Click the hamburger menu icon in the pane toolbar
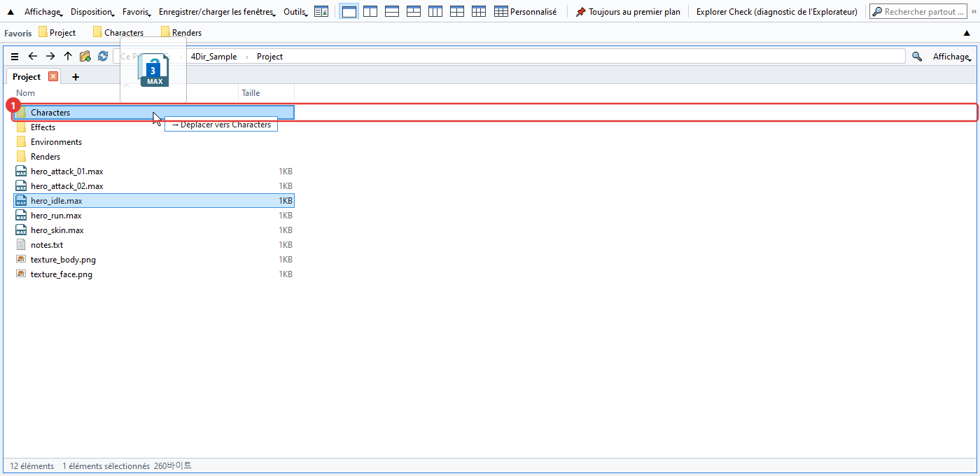 15,57
